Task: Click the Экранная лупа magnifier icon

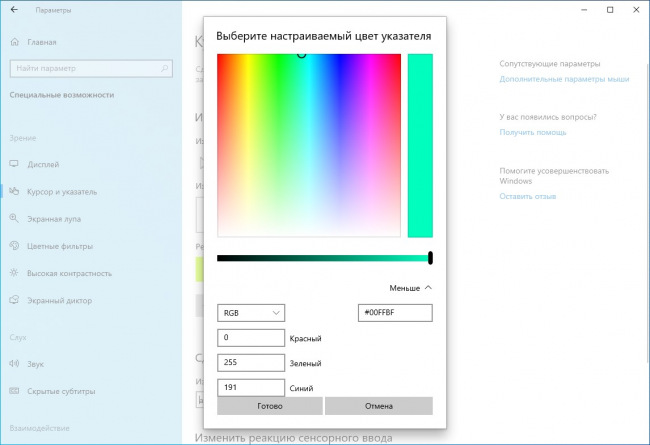Action: click(14, 219)
